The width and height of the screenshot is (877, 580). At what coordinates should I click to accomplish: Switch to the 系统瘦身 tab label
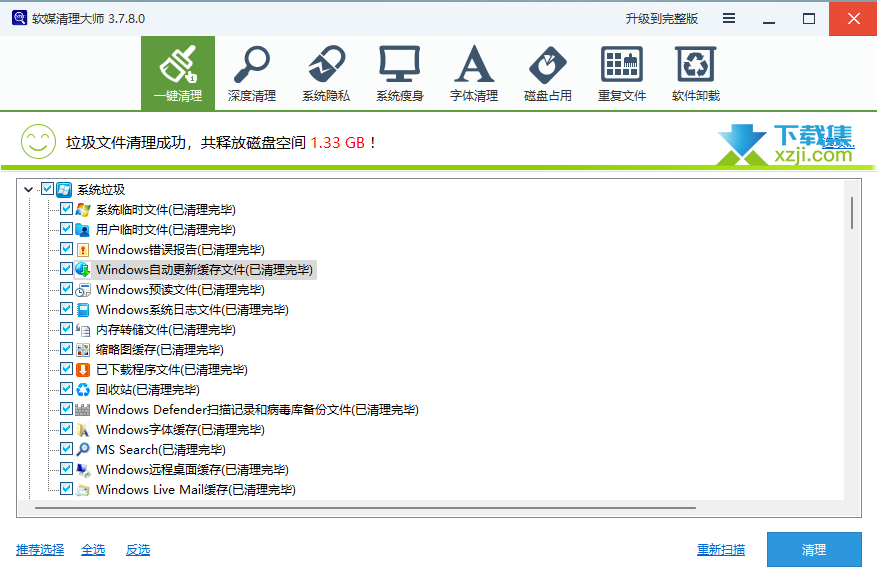(400, 96)
